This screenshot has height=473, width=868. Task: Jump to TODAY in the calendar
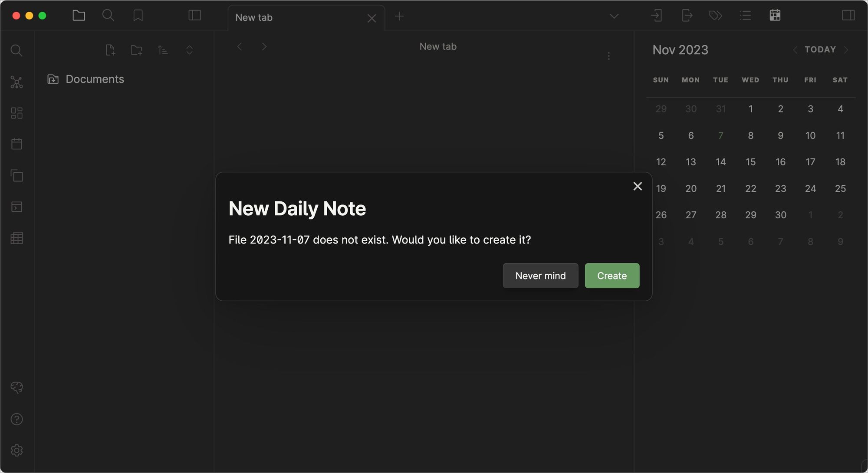tap(820, 49)
